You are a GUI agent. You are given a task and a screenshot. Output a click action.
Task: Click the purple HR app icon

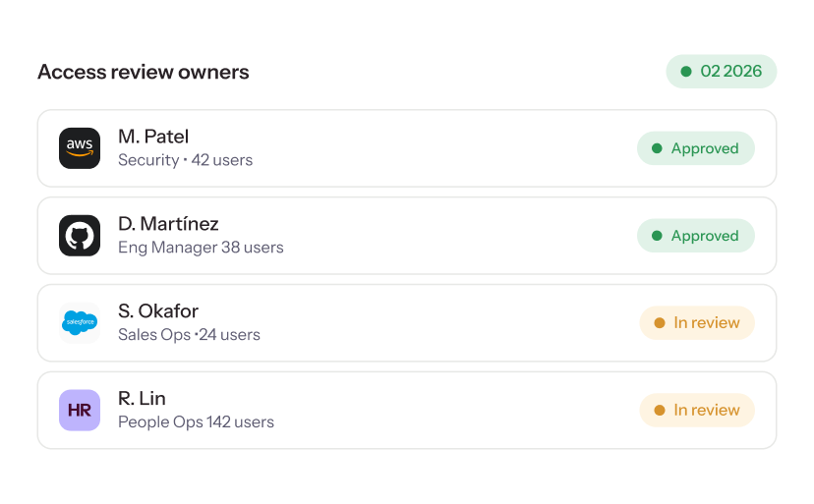point(80,410)
